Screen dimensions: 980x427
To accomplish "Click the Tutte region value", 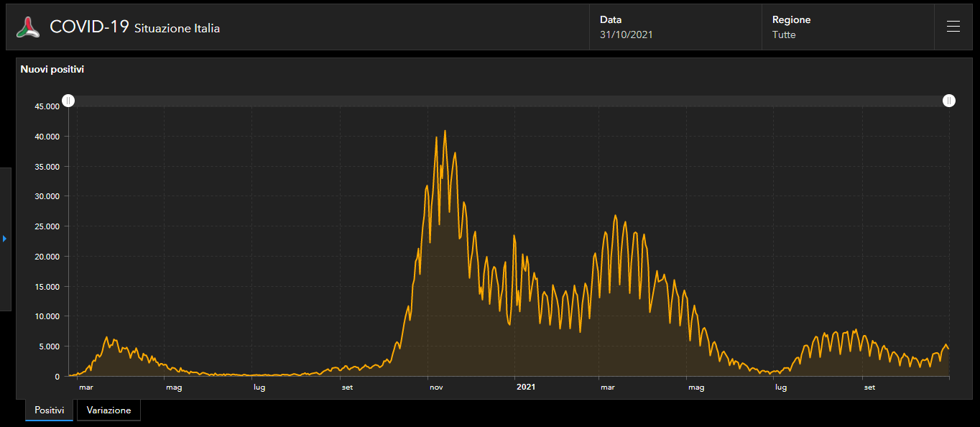I will (784, 35).
